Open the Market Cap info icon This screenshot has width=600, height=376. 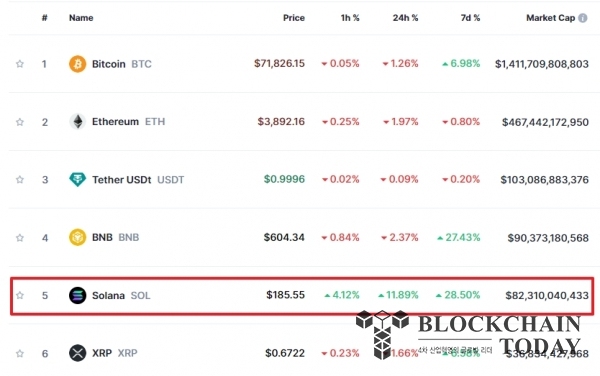click(x=582, y=18)
